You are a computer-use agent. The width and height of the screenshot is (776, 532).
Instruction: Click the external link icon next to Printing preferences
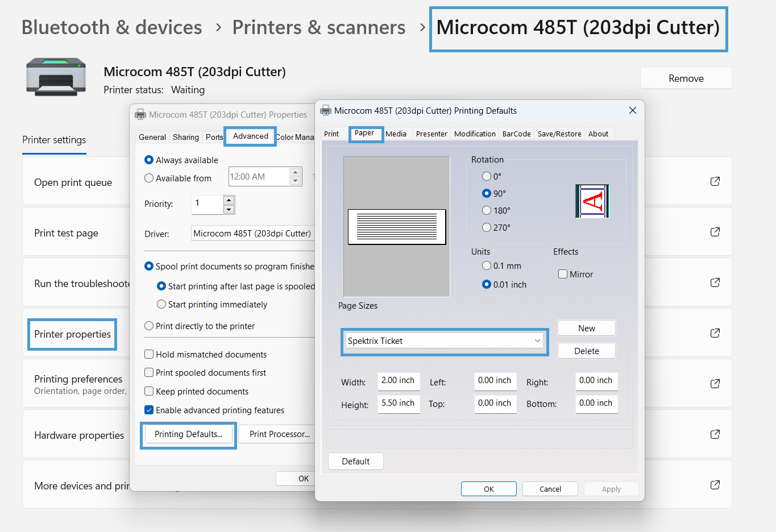click(x=715, y=383)
